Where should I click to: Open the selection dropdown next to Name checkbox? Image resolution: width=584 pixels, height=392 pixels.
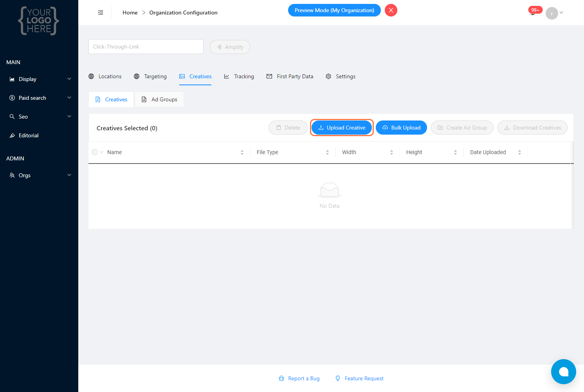(101, 152)
